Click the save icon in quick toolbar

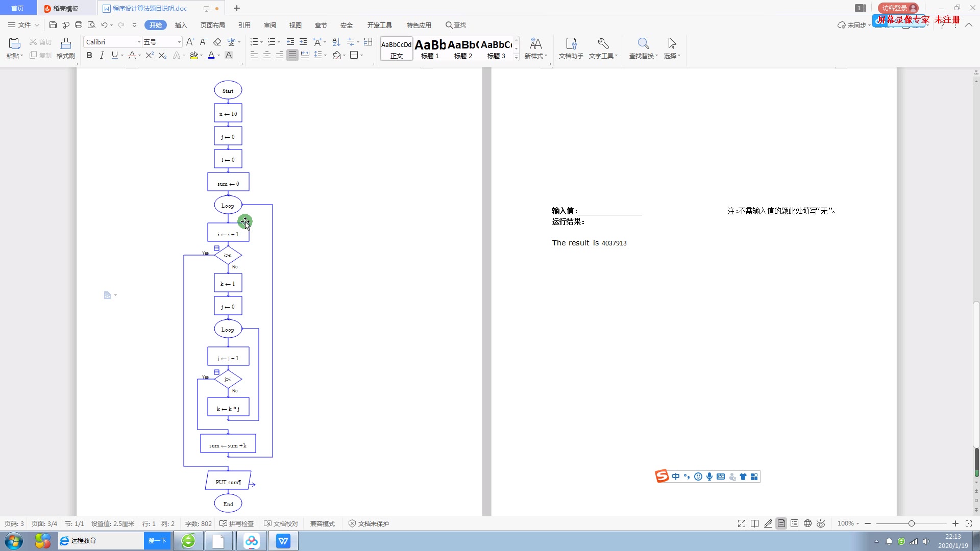tap(53, 25)
